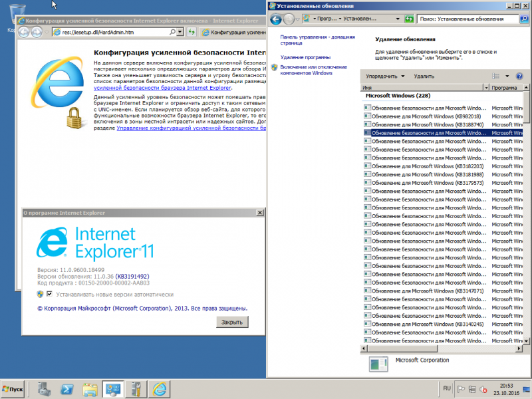Image resolution: width=532 pixels, height=399 pixels.
Task: Click the tools icon on the taskbar
Action: click(136, 389)
